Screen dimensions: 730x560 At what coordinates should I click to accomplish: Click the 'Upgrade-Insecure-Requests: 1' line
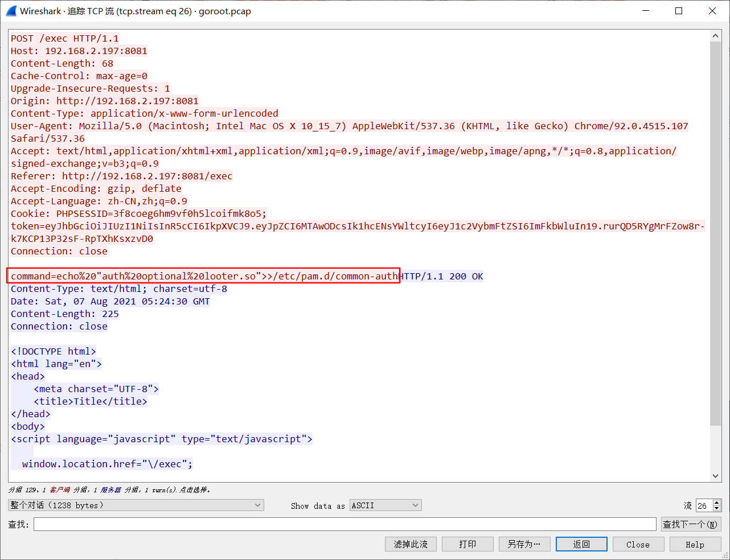[91, 88]
